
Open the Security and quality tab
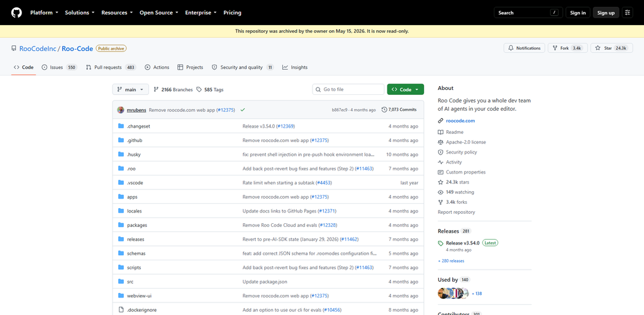242,67
